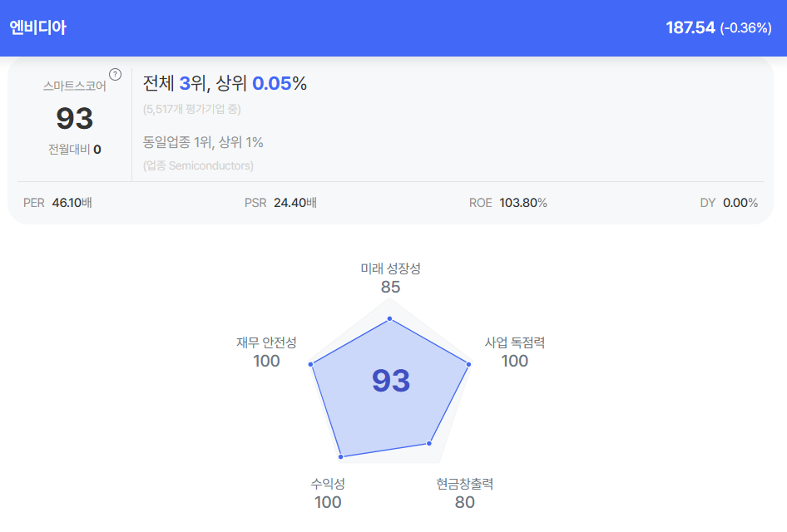Screen dimensions: 787x532
Task: Click the large 93 smart score number
Action: [75, 119]
